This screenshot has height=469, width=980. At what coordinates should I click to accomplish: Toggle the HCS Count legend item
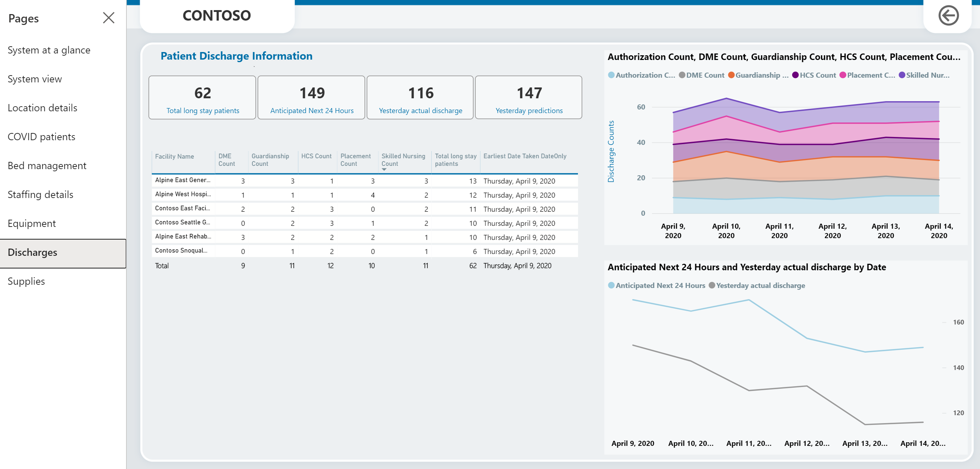tap(817, 75)
